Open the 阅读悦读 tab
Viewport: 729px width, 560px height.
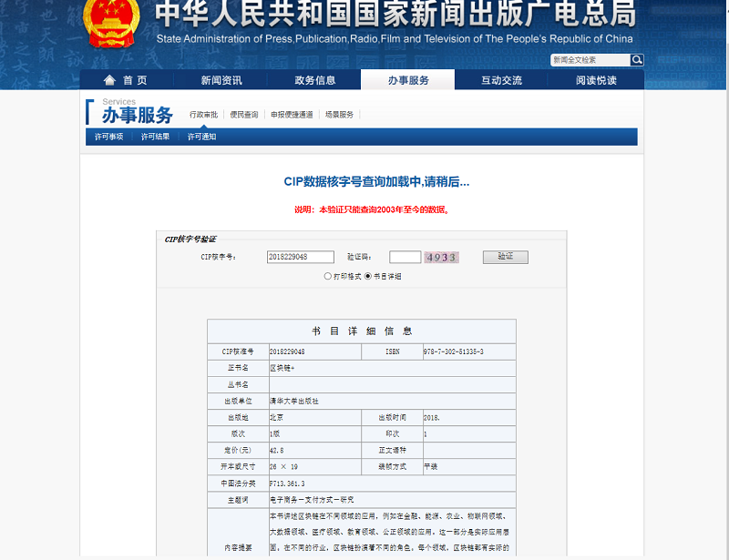596,80
